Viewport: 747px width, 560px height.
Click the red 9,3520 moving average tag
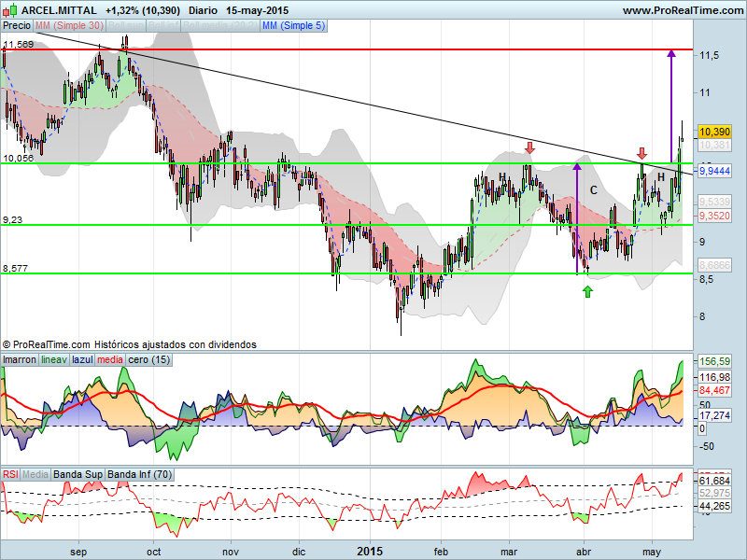click(x=714, y=216)
